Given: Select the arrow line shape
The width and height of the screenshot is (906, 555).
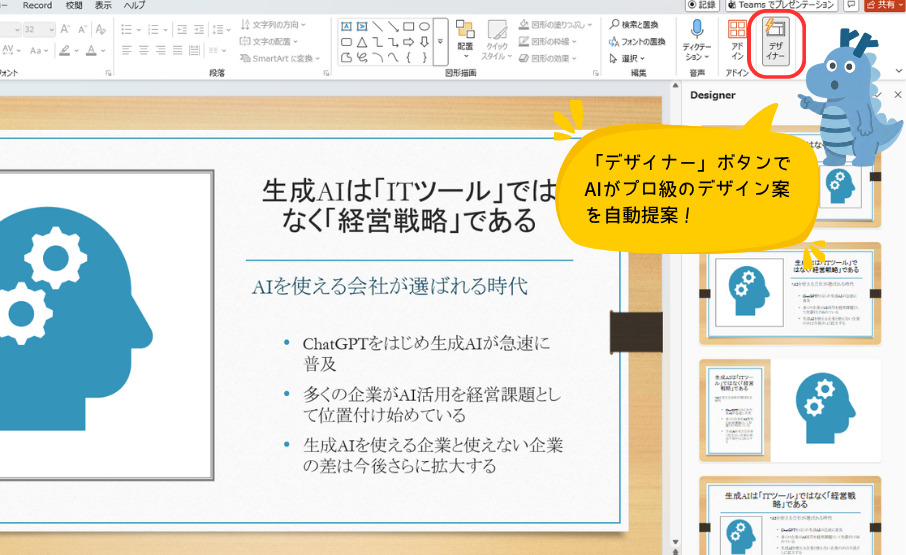Looking at the screenshot, I should 393,27.
